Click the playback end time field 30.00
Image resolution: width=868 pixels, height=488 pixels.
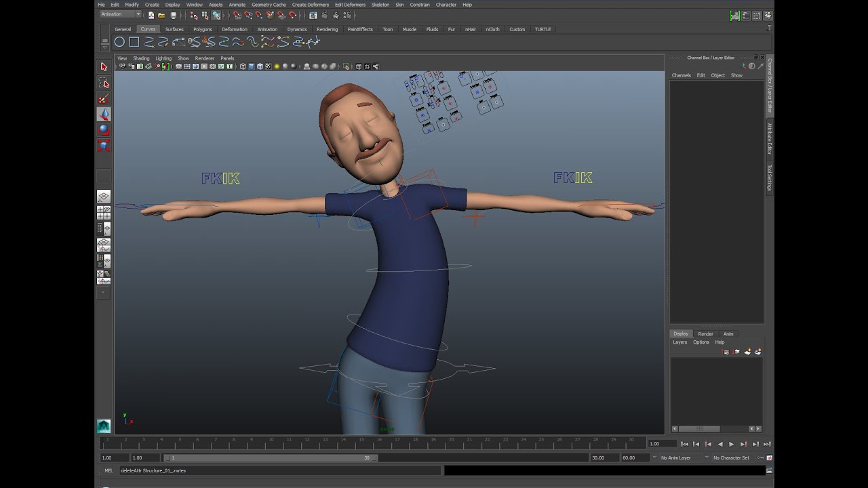pos(604,457)
